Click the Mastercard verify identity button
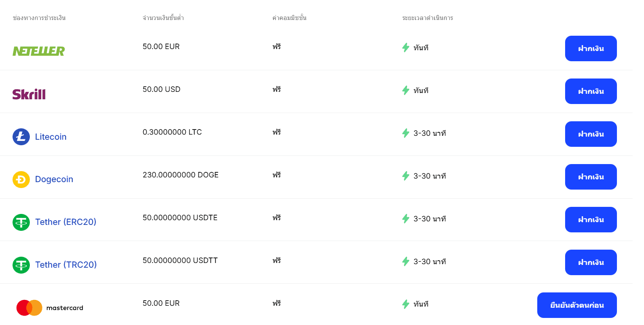644x325 pixels. [x=576, y=305]
